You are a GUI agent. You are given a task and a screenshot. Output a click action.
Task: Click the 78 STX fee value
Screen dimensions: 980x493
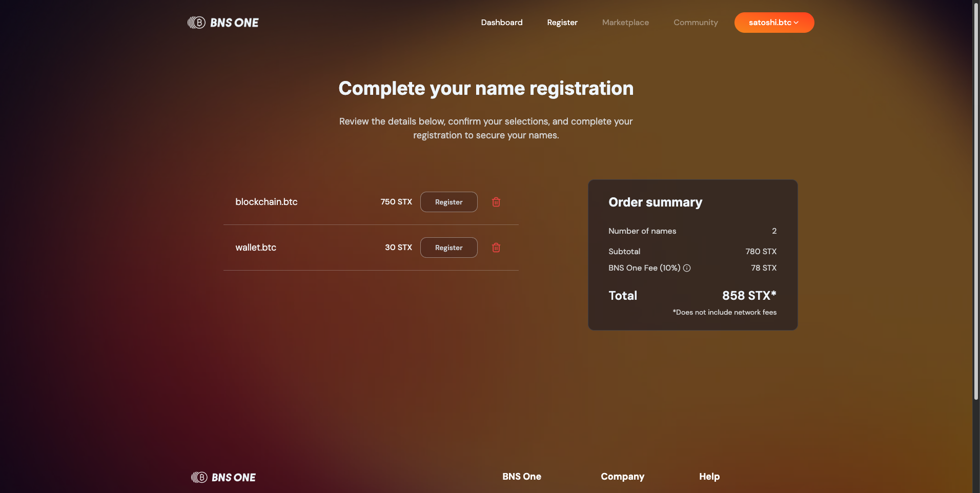pos(764,268)
